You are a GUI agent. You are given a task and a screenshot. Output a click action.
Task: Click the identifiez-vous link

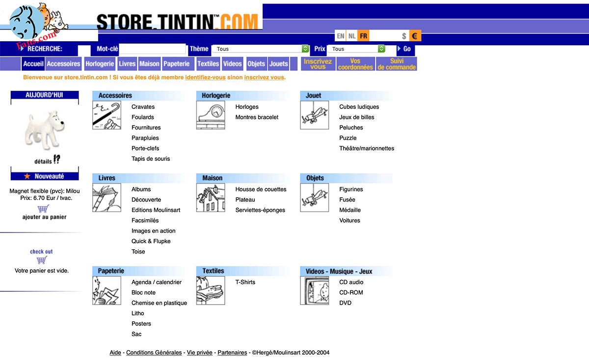point(205,78)
